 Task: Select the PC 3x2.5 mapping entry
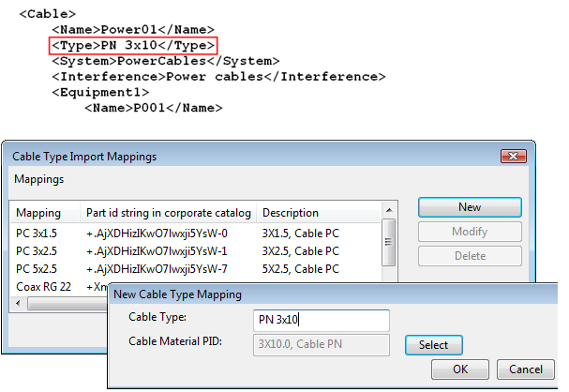[37, 251]
